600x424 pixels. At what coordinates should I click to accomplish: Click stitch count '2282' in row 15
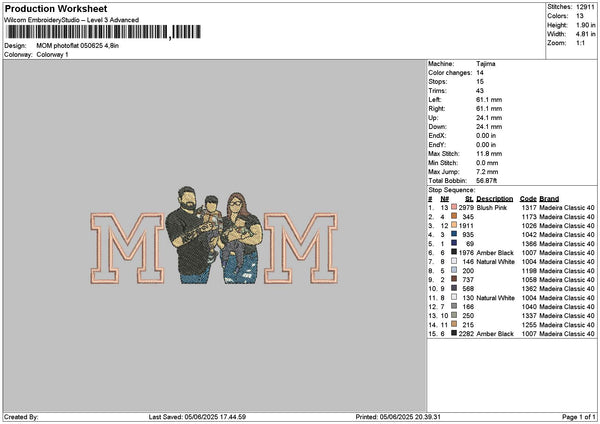pyautogui.click(x=466, y=333)
